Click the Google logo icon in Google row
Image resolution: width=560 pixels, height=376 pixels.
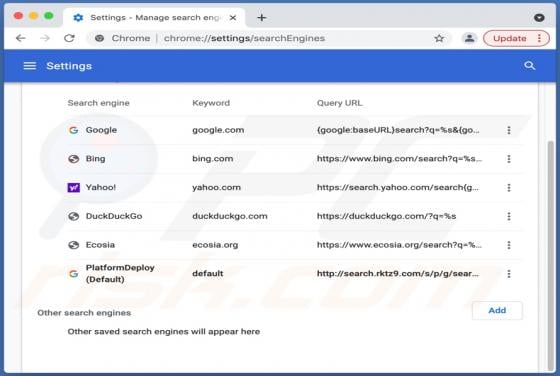pyautogui.click(x=74, y=130)
